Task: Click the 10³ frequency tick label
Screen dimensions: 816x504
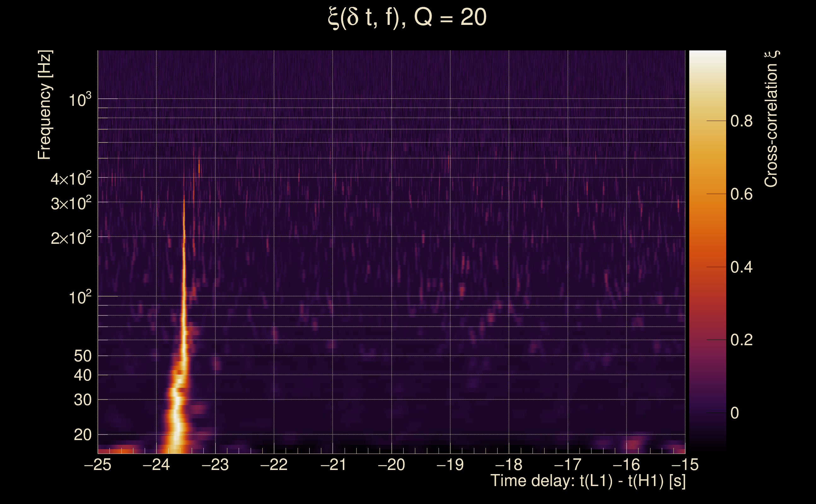Action: [79, 100]
